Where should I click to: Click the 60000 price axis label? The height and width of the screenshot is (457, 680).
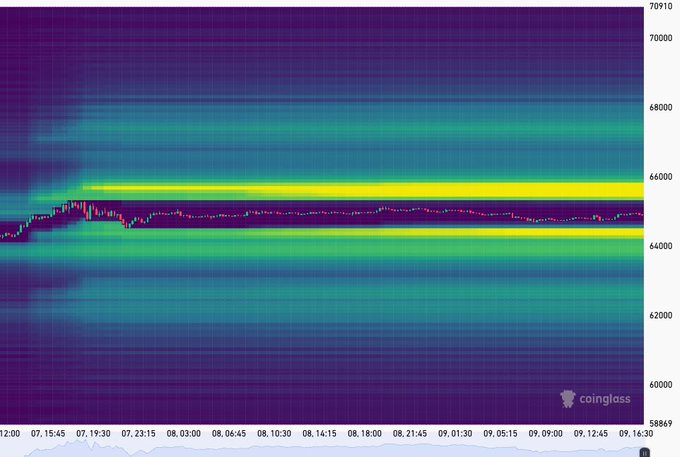click(x=660, y=385)
